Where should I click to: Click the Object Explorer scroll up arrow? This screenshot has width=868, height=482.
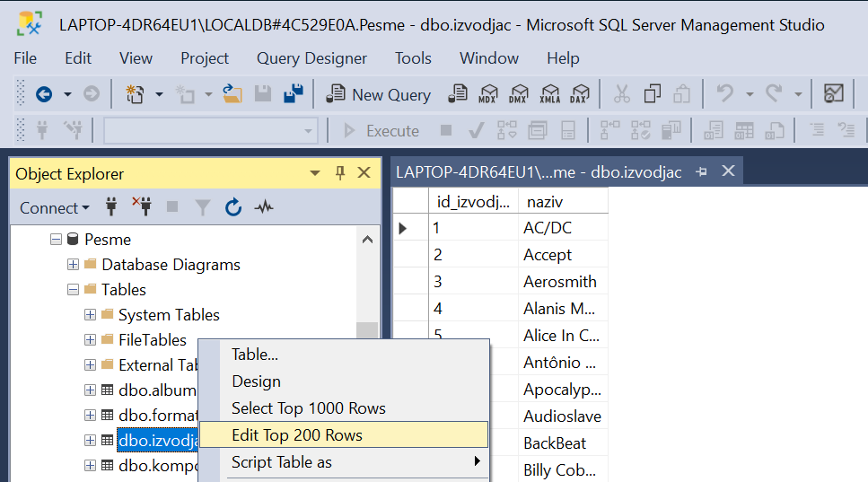367,240
